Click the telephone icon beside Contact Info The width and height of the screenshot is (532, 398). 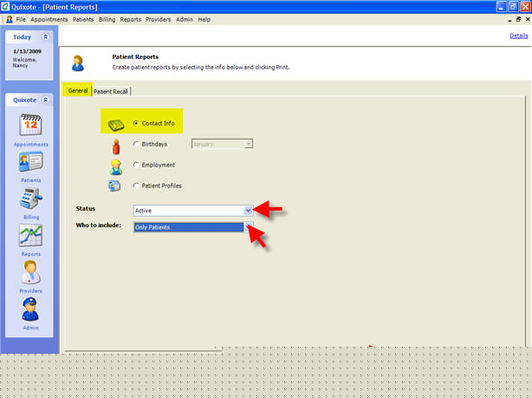pos(116,125)
